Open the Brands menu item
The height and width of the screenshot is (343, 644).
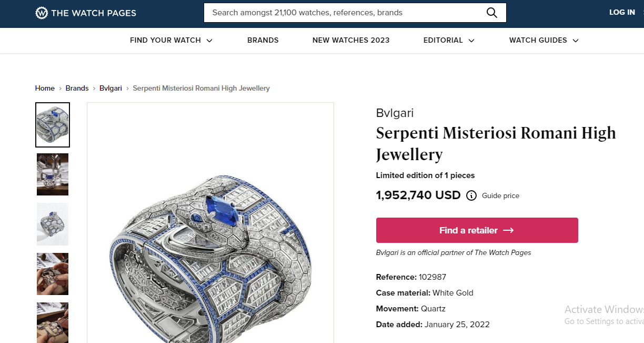(x=263, y=40)
